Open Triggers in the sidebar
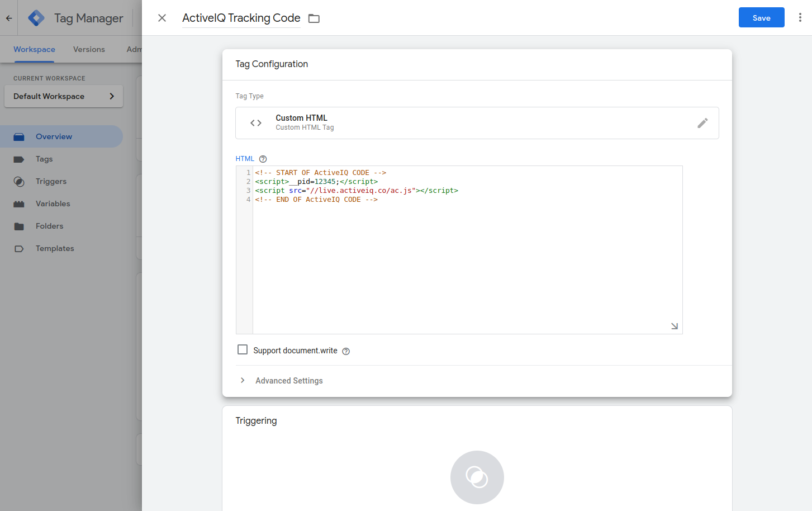 [51, 181]
